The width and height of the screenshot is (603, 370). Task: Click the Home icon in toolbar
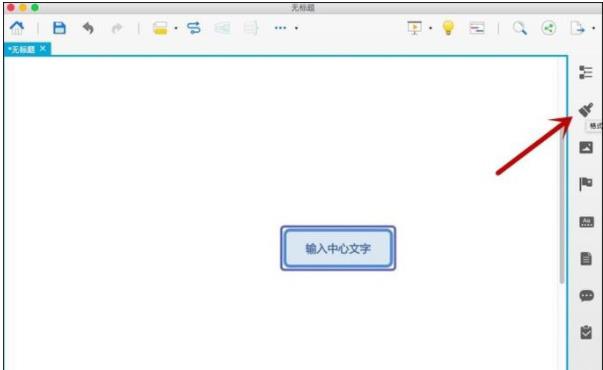click(x=17, y=28)
